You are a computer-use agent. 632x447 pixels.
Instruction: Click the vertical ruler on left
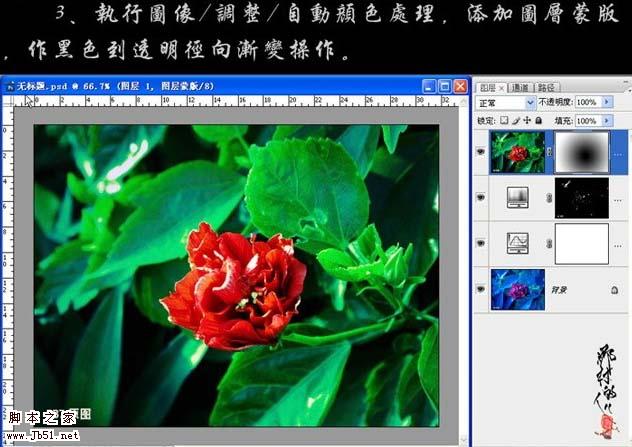(8, 274)
